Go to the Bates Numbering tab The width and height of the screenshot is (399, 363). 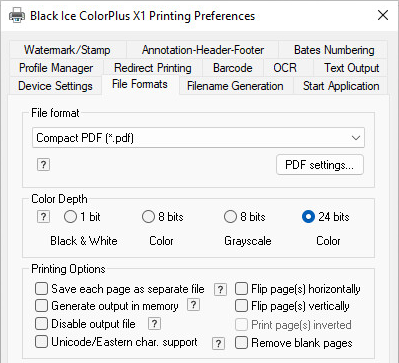(x=334, y=50)
